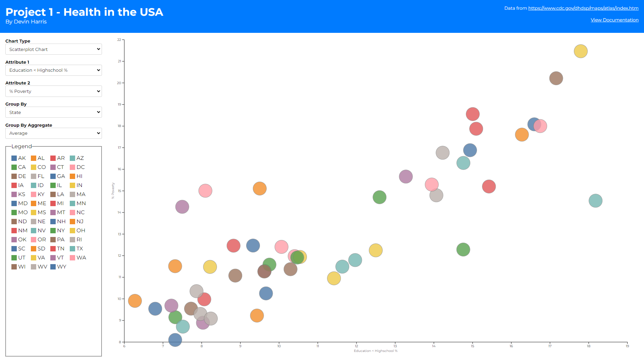
Task: Open the Attribute 2 Poverty dropdown
Action: (54, 91)
